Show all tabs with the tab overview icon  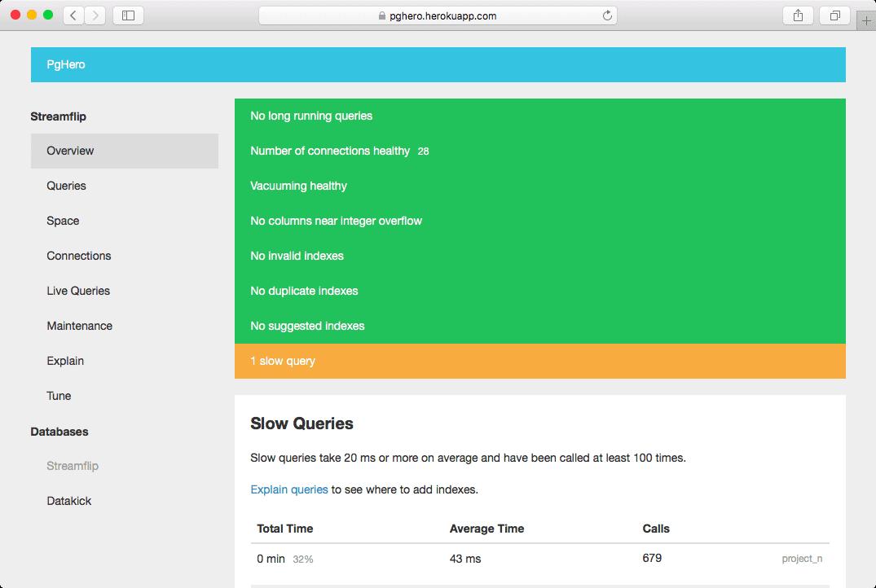tap(835, 15)
